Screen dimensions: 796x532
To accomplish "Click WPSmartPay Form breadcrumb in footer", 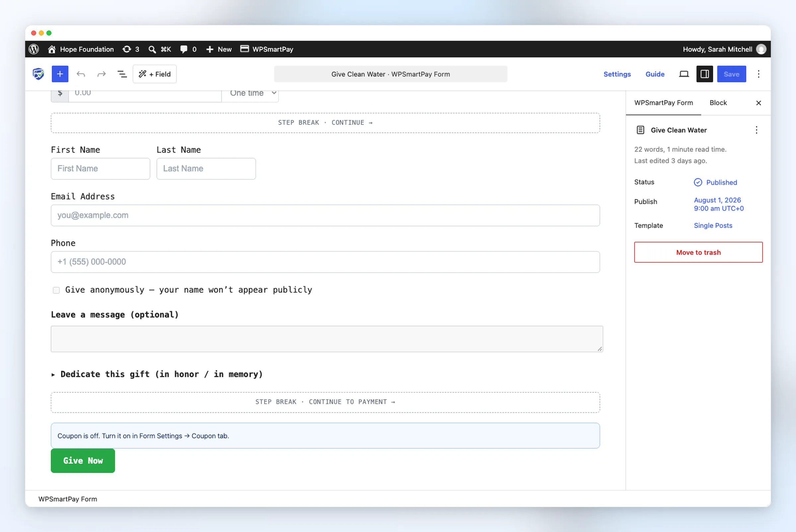I will pos(68,499).
